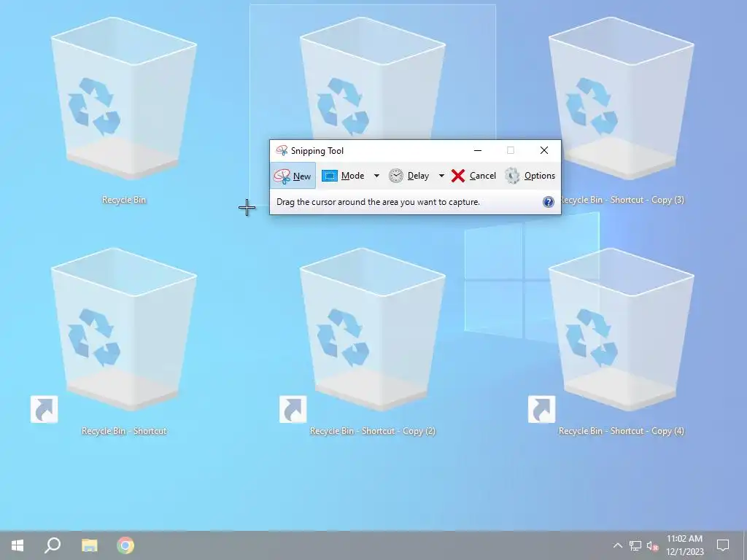This screenshot has height=560, width=747.
Task: Minimize the Snipping Tool window
Action: 478,150
